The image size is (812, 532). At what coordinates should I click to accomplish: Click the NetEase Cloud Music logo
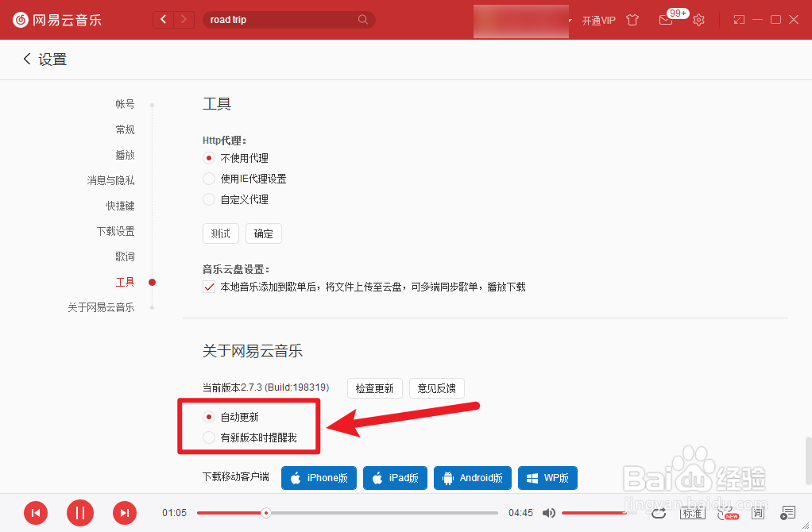57,20
